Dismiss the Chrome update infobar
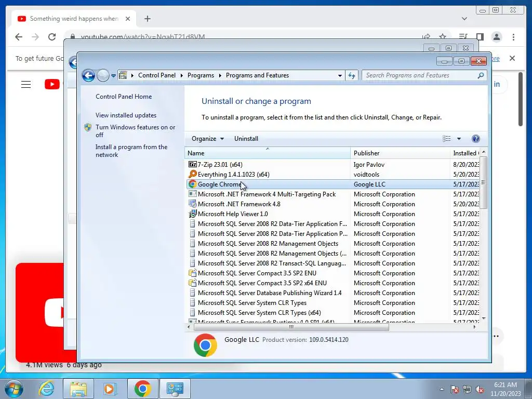 tap(512, 58)
